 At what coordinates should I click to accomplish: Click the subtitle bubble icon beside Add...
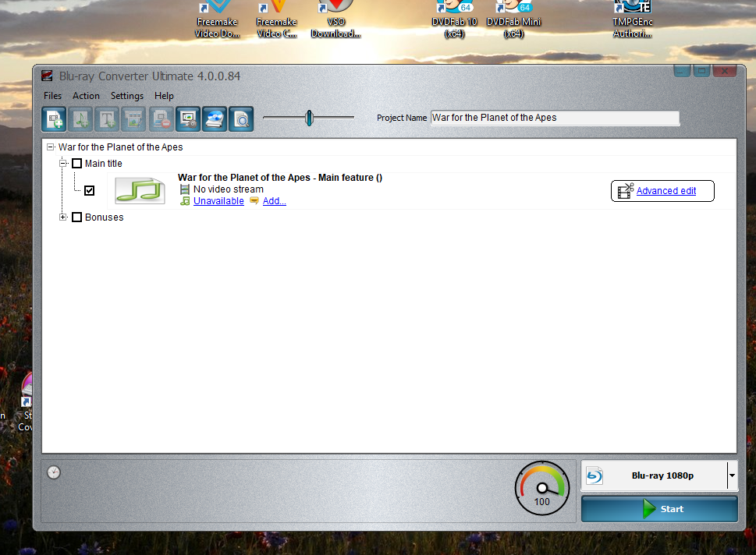[254, 200]
